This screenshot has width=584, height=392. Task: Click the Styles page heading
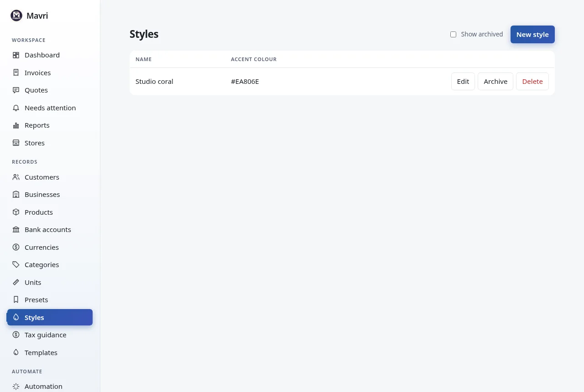click(144, 34)
